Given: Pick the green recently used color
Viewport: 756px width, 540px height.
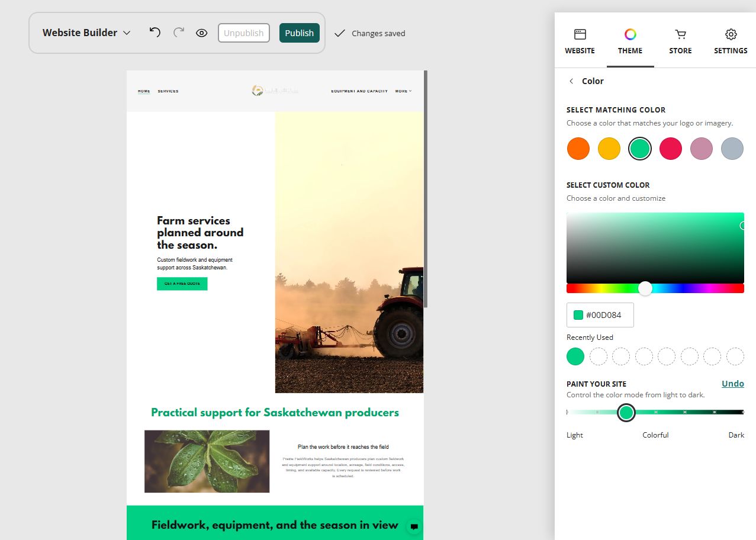Looking at the screenshot, I should (575, 356).
